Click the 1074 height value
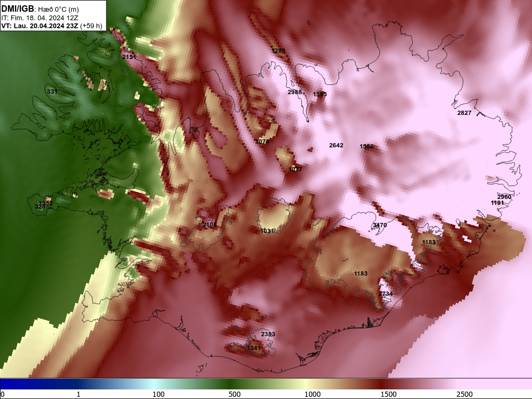532x399 pixels. [x=262, y=142]
